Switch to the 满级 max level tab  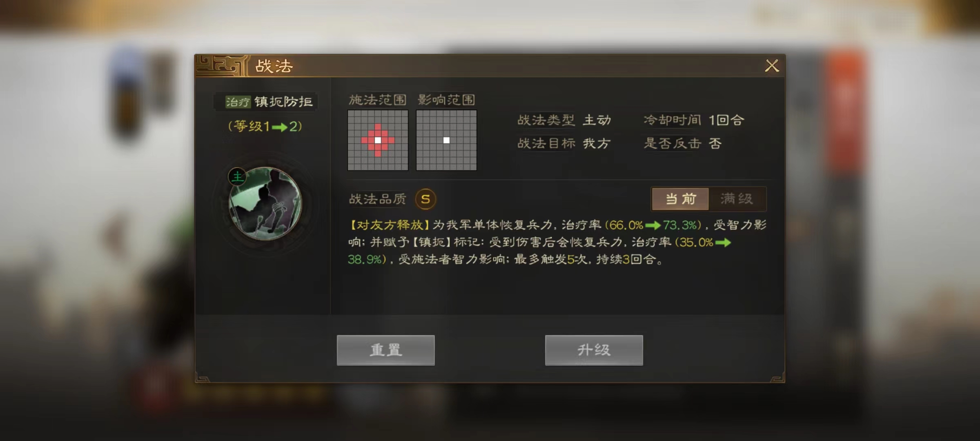737,199
